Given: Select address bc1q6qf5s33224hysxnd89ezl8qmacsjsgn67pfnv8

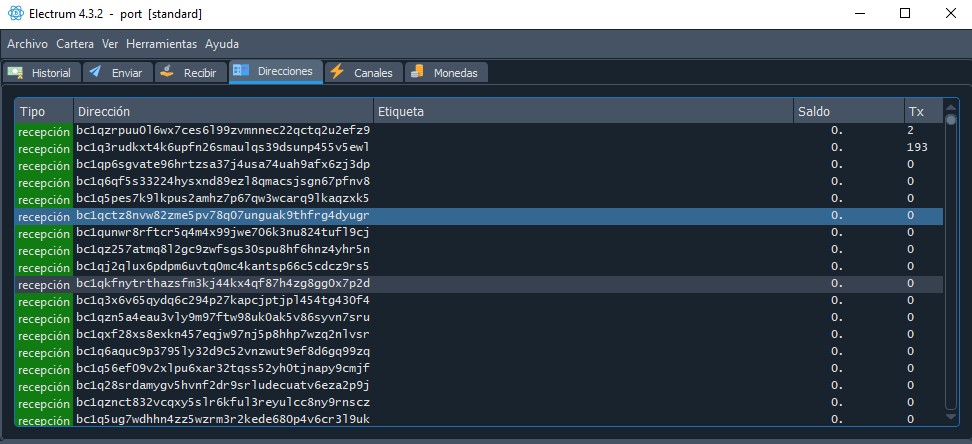Looking at the screenshot, I should 223,182.
